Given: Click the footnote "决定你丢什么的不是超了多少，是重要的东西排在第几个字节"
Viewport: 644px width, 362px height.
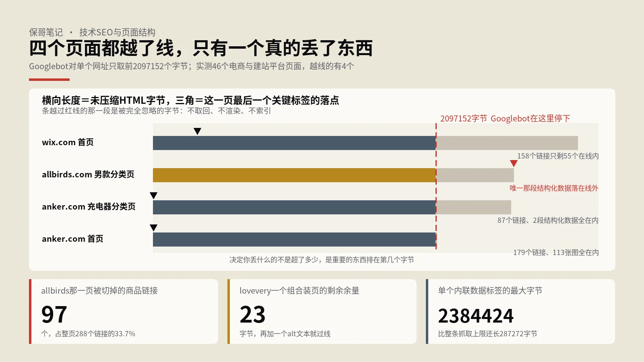Looking at the screenshot, I should point(322,260).
